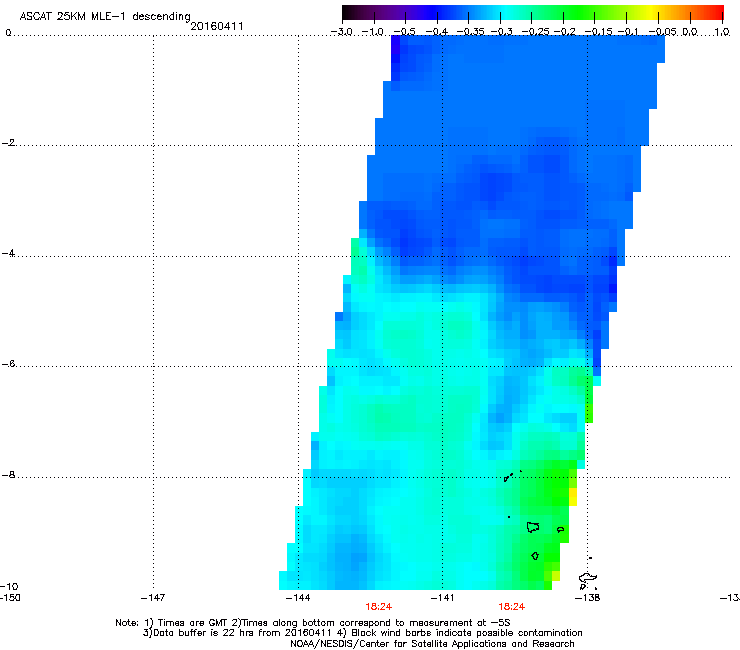Click the colorbar label 1.0
This screenshot has height=650, width=740.
coord(722,32)
